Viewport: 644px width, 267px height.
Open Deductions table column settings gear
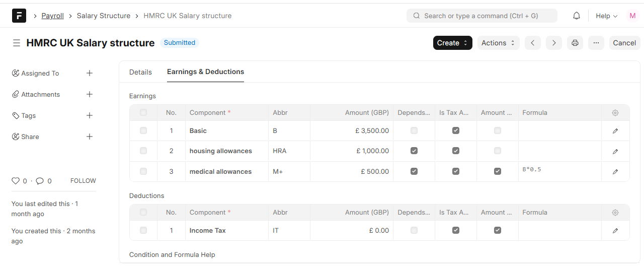coord(615,213)
